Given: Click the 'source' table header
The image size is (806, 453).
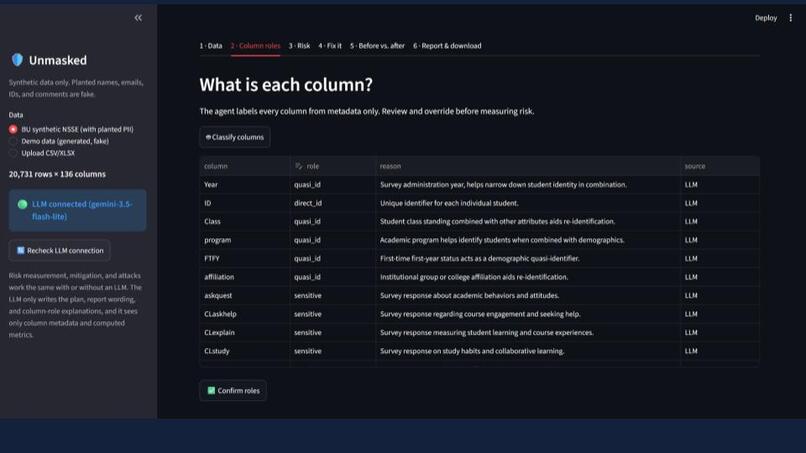Looking at the screenshot, I should coord(720,166).
